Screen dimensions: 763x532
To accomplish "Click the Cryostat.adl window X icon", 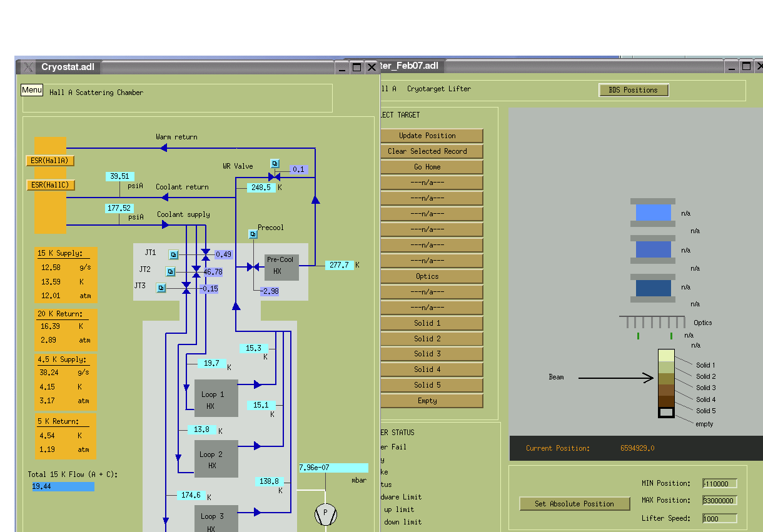I will [x=28, y=67].
